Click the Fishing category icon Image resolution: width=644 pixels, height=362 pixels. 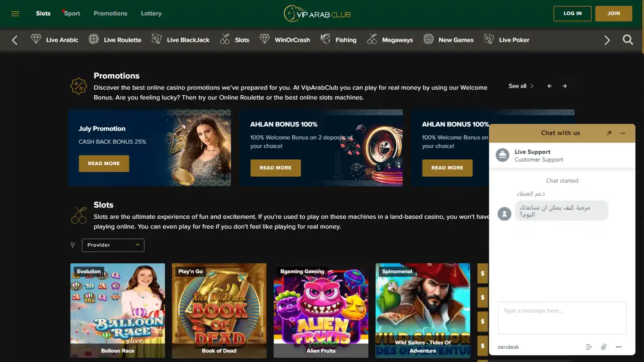pyautogui.click(x=325, y=39)
